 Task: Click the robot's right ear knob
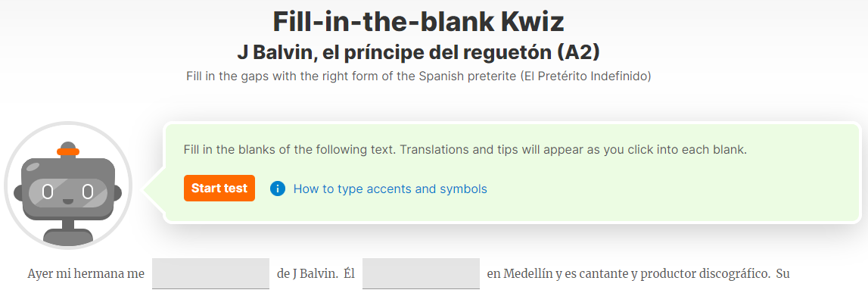point(117,194)
